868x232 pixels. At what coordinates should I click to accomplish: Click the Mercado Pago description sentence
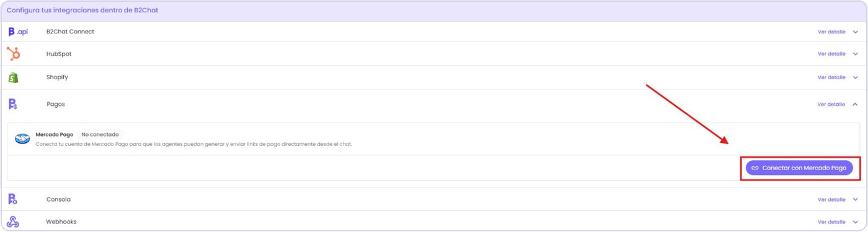(193, 144)
